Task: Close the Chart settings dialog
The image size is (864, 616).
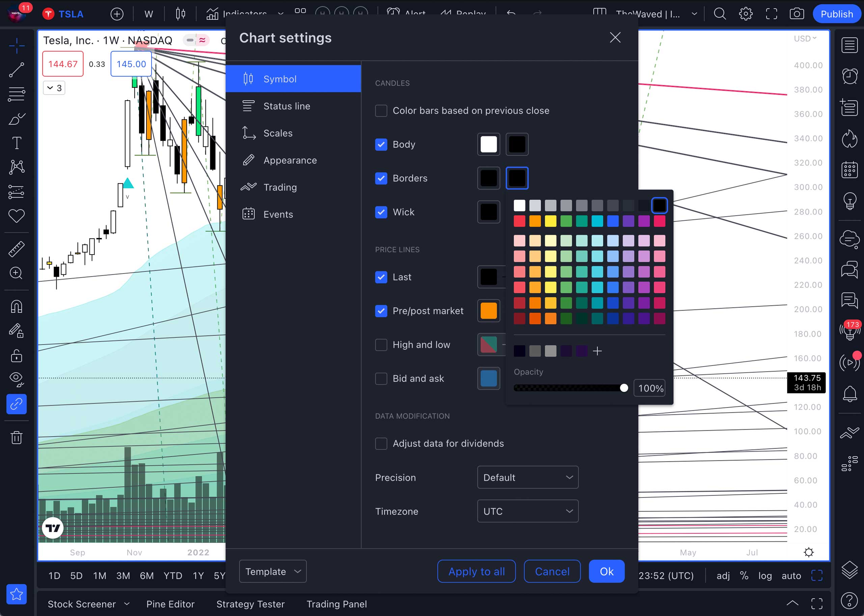Action: pyautogui.click(x=615, y=37)
